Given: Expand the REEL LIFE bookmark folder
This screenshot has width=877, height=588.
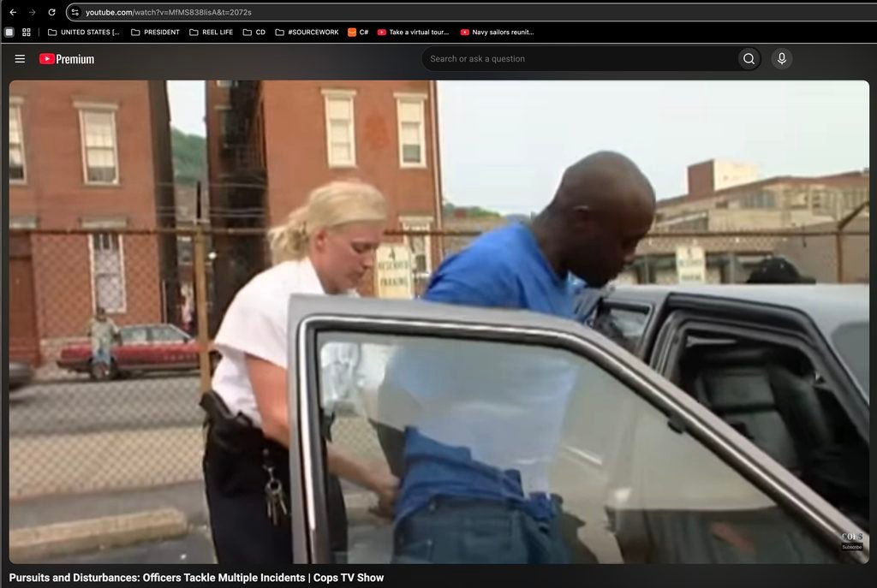Looking at the screenshot, I should pos(212,32).
